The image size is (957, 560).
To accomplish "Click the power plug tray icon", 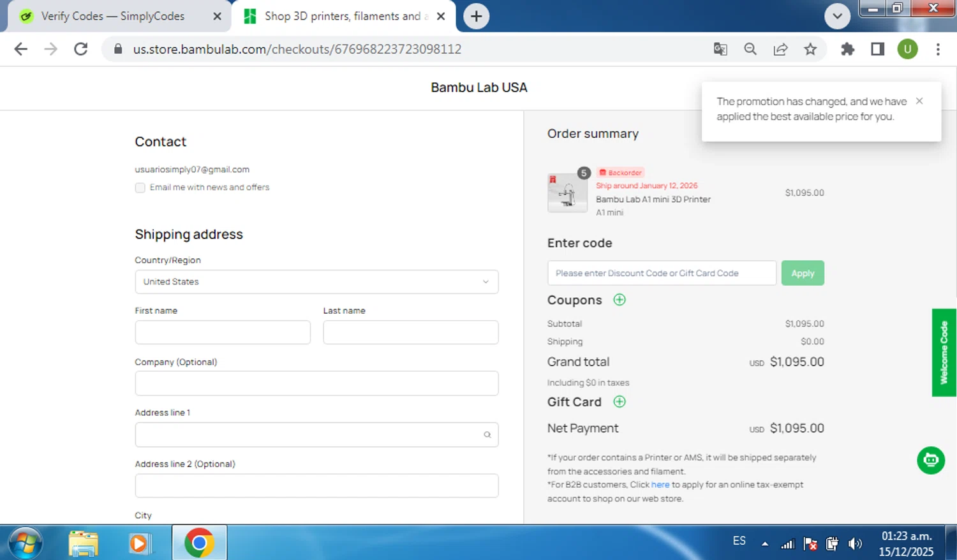I will click(x=832, y=544).
